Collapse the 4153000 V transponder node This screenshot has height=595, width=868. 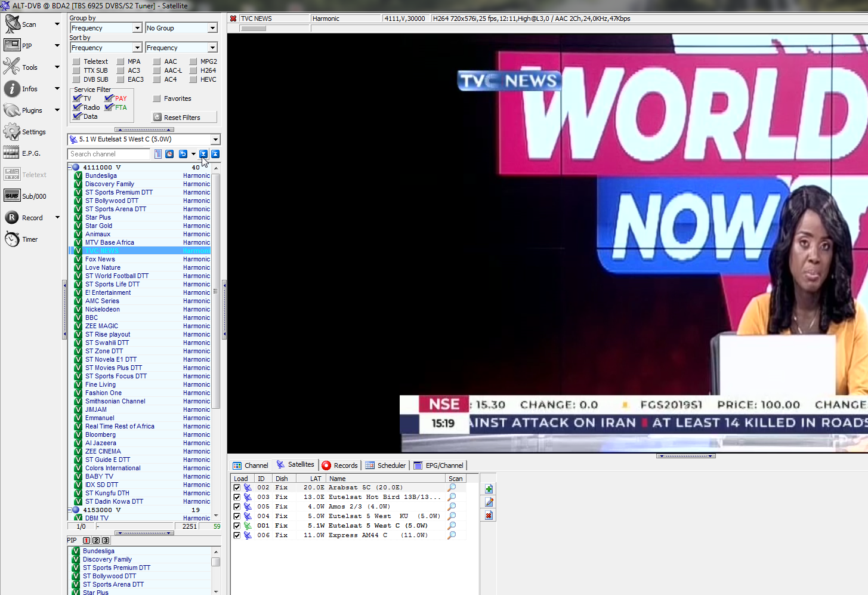[x=70, y=510]
